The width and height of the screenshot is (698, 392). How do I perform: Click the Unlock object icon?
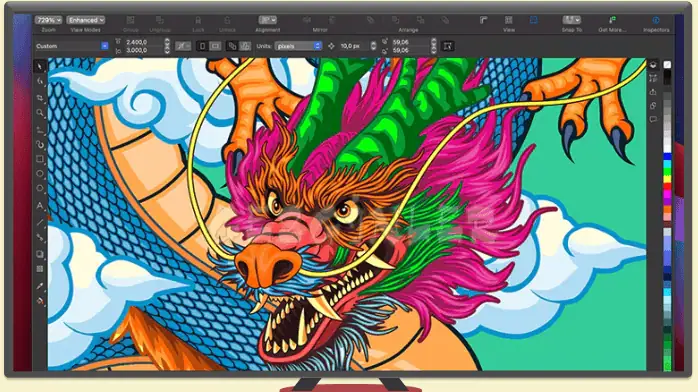(227, 20)
